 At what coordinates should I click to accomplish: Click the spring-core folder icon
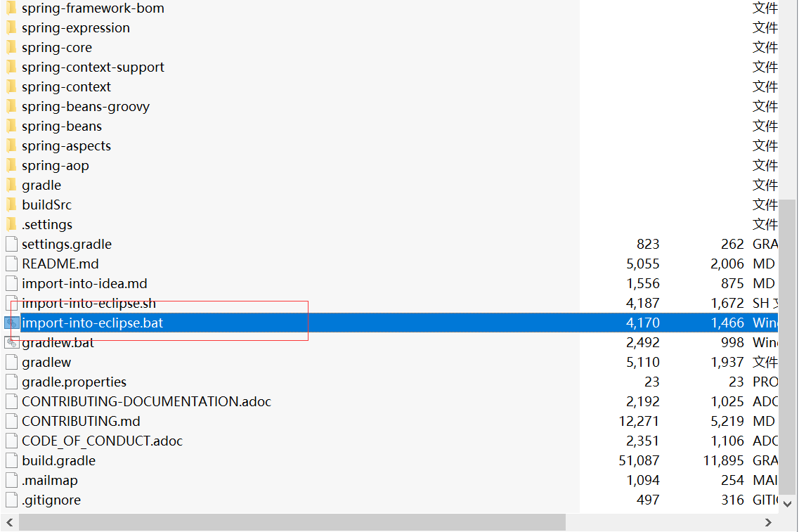pos(11,47)
